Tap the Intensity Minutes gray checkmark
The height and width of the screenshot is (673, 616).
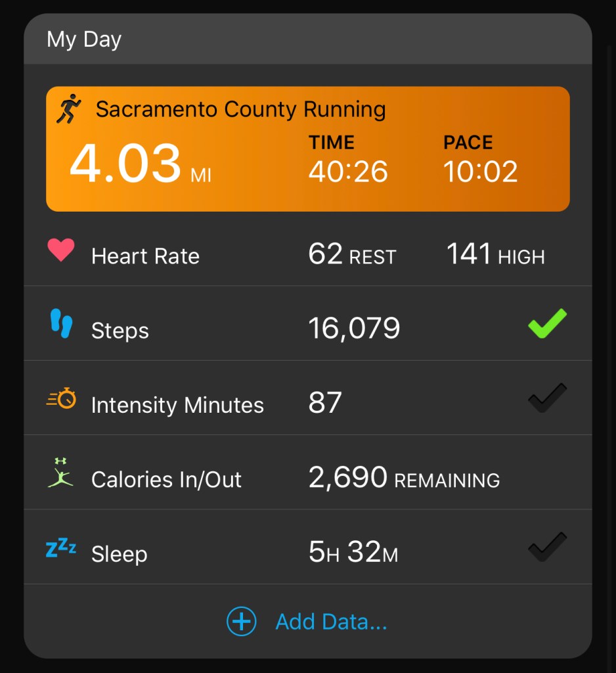tap(547, 398)
